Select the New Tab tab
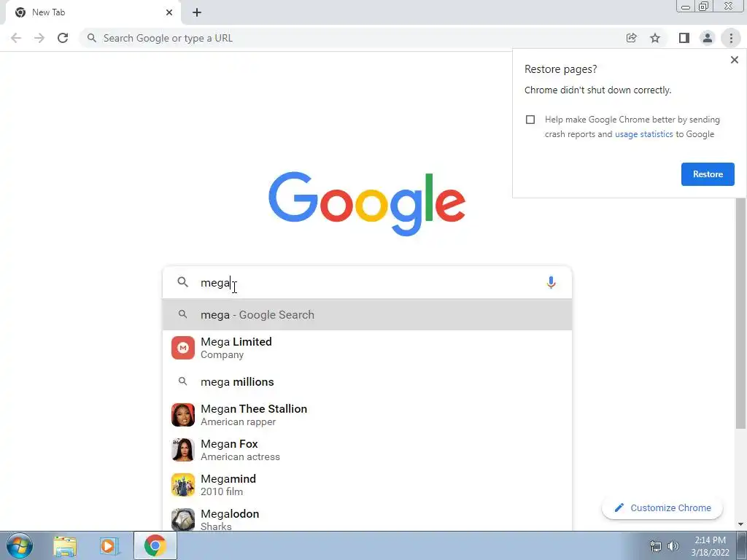Screen dimensions: 747x560 tap(93, 12)
